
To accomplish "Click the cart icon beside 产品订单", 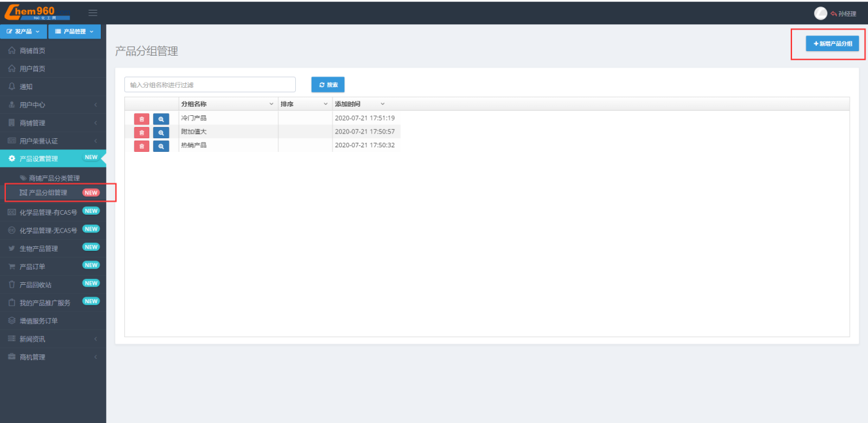I will [12, 267].
